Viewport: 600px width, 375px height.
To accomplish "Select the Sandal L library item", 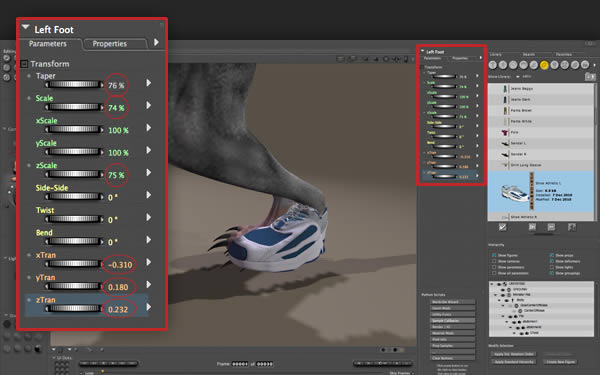I will pos(541,143).
